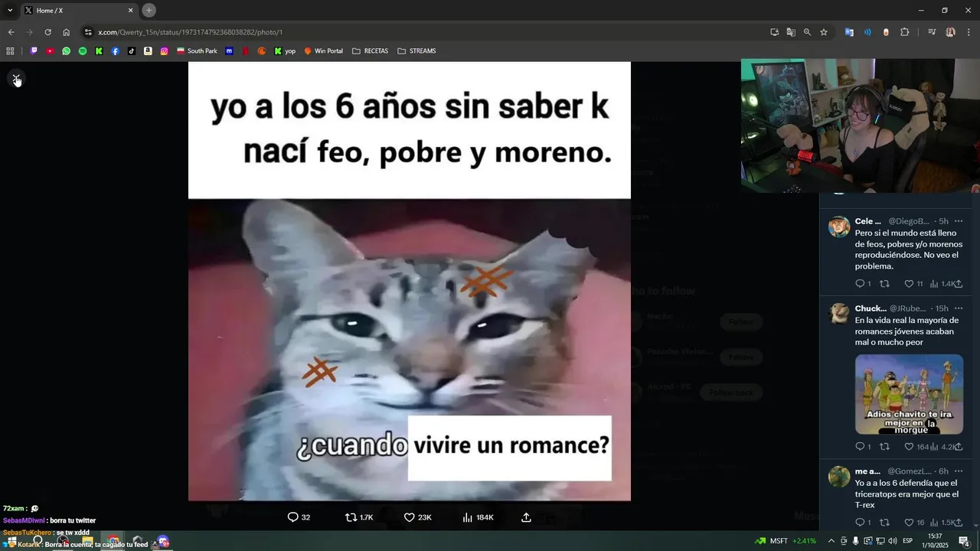Share the triceratops reply
The image size is (980, 551).
(x=958, y=522)
